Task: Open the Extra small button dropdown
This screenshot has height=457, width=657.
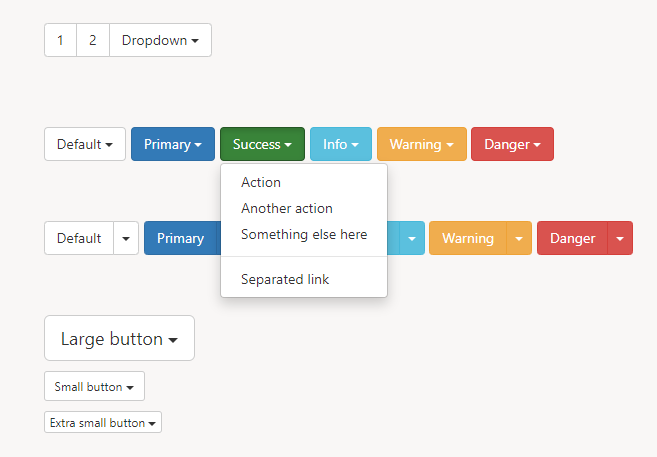Action: click(103, 422)
